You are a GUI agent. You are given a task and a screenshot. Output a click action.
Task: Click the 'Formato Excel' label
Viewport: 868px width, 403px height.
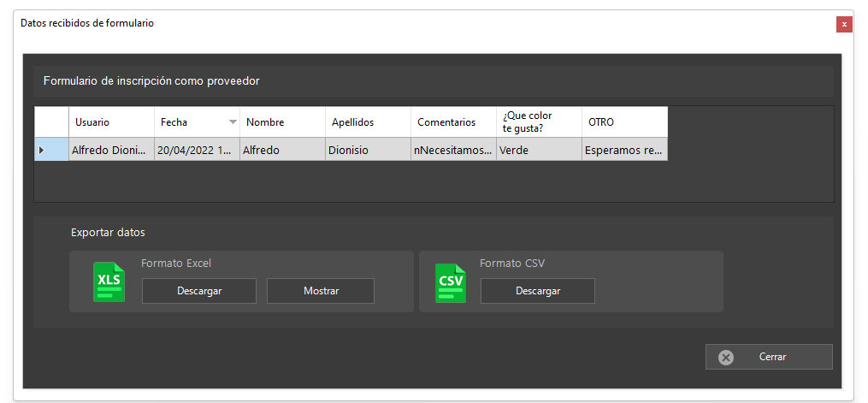coord(176,264)
